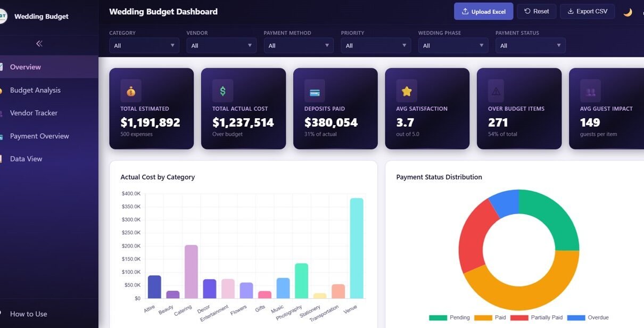Open the Vendor Tracker page
The height and width of the screenshot is (328, 644).
34,113
